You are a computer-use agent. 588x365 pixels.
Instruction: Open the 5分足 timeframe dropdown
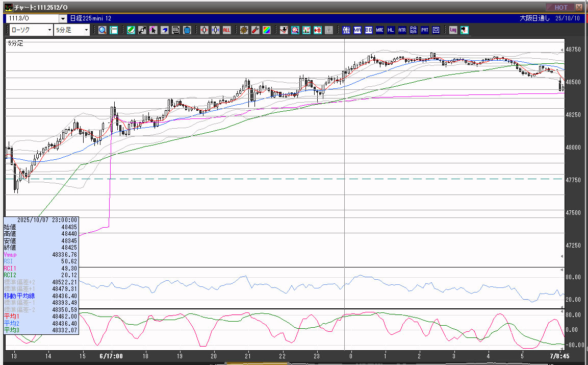(x=86, y=30)
